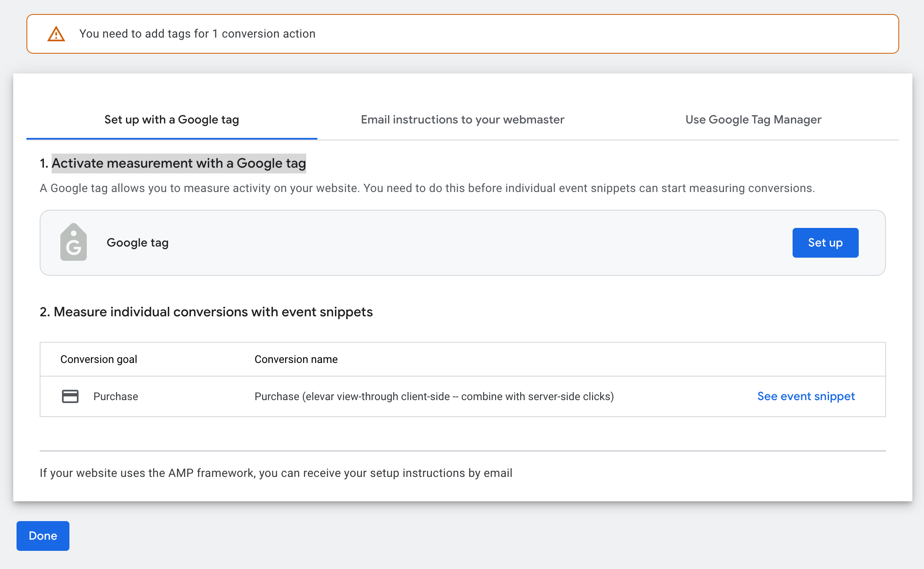Click the Google tag description paragraph
The height and width of the screenshot is (569, 924).
pos(427,188)
